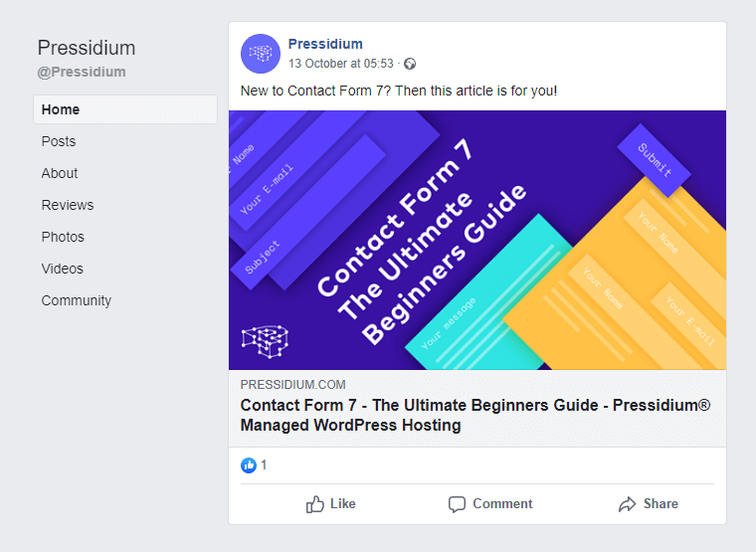Image resolution: width=756 pixels, height=552 pixels.
Task: Click the PRESSIDIUM.COM domain link
Action: tap(293, 385)
